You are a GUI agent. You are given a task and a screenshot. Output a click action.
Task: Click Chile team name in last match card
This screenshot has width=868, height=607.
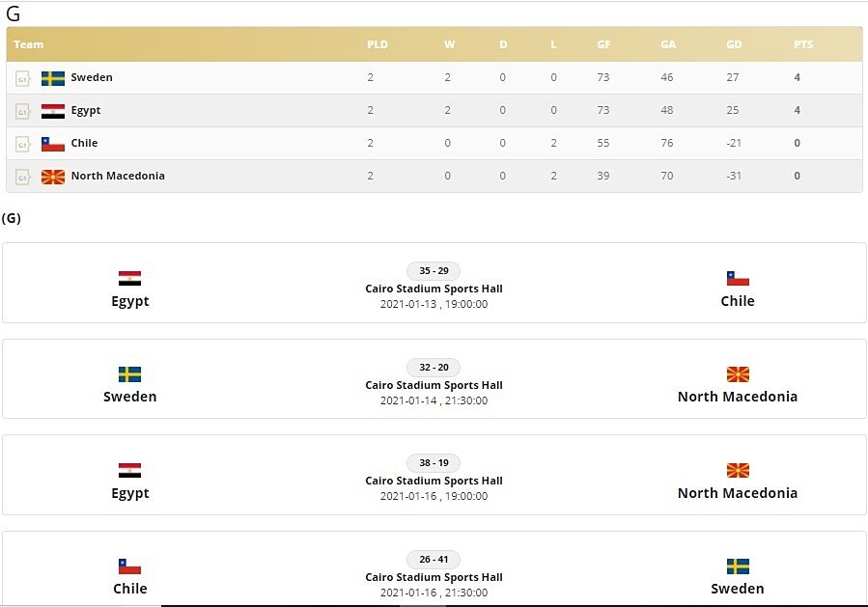[130, 589]
